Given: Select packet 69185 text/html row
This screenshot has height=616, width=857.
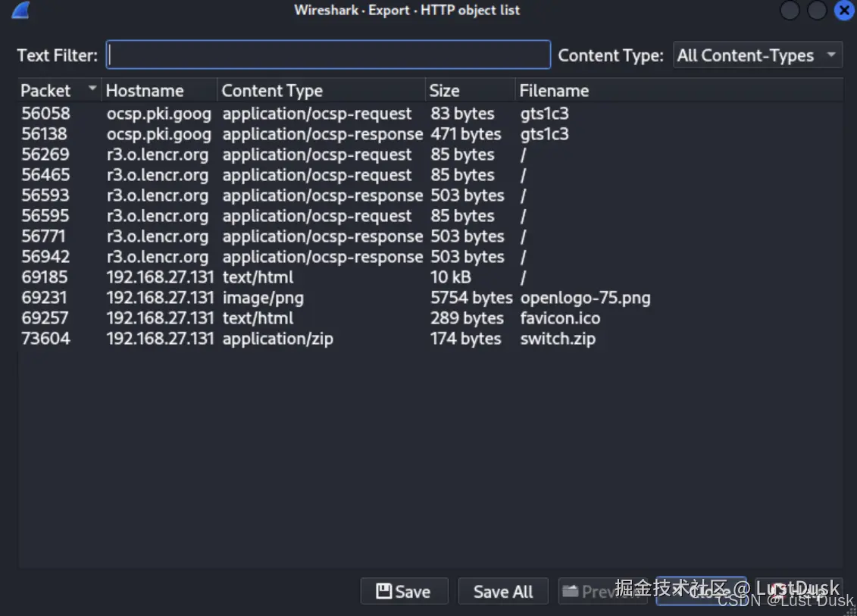Looking at the screenshot, I should (x=430, y=277).
